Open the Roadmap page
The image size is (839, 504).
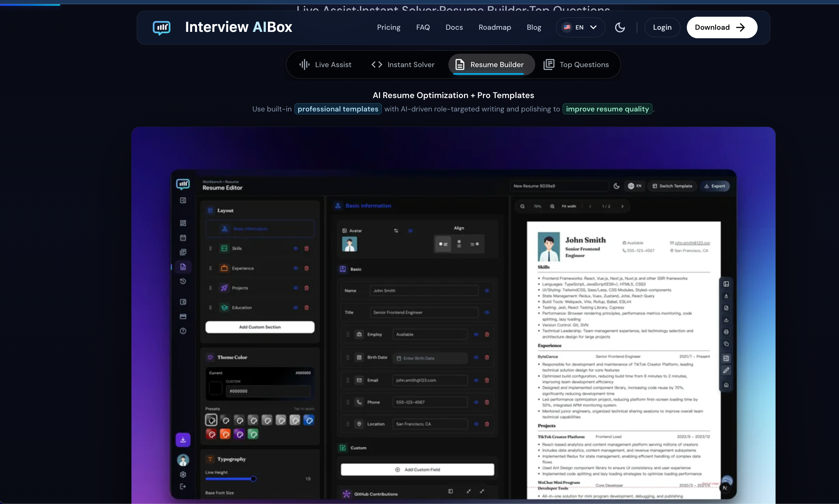495,28
